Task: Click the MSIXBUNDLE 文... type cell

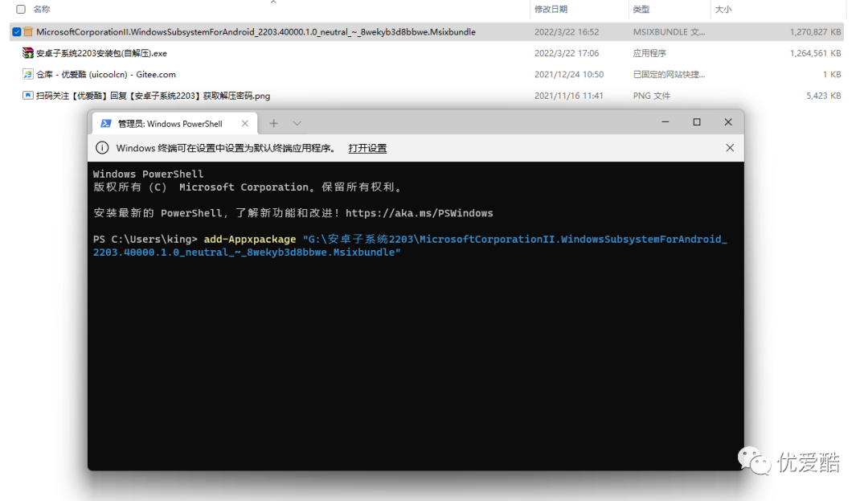Action: [x=669, y=32]
